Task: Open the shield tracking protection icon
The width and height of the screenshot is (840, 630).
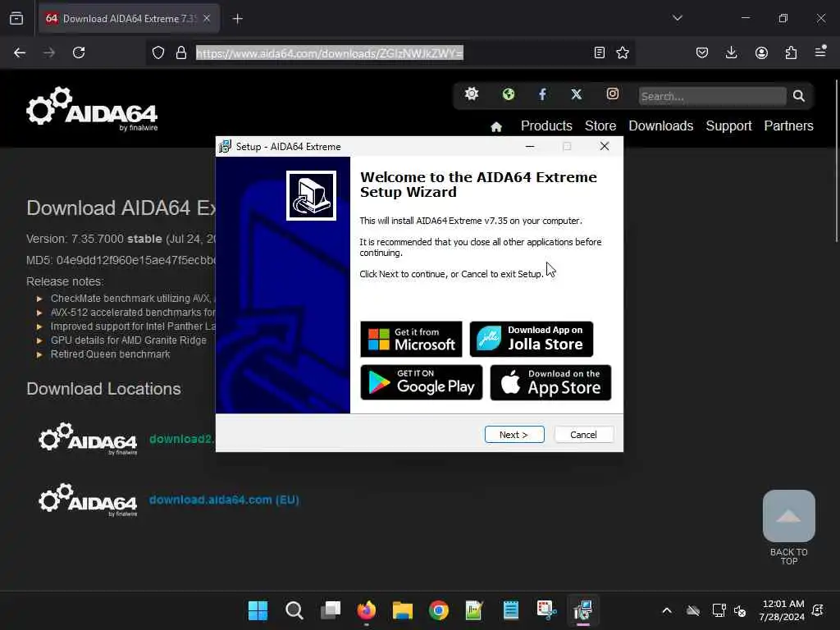Action: (x=158, y=52)
